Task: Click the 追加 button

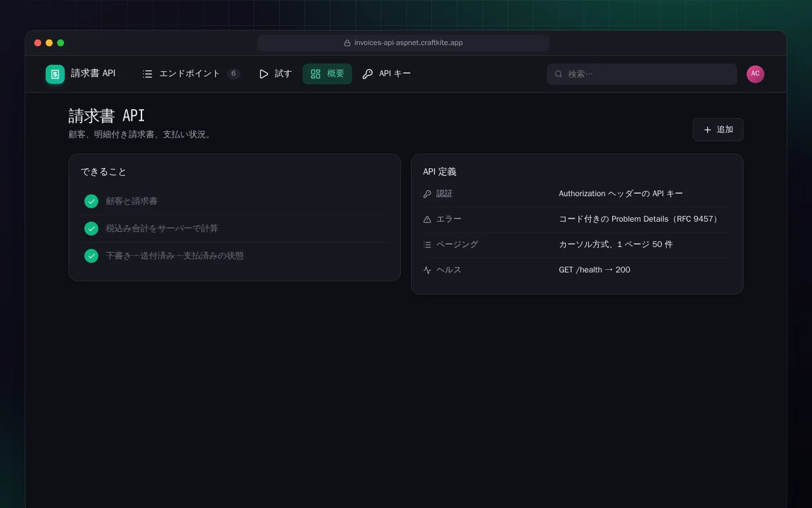Action: point(718,130)
